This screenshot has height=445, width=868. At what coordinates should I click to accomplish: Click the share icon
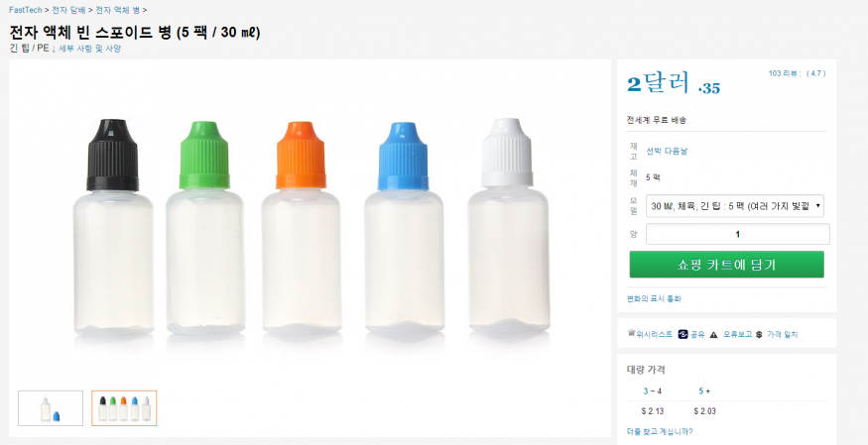tap(683, 334)
